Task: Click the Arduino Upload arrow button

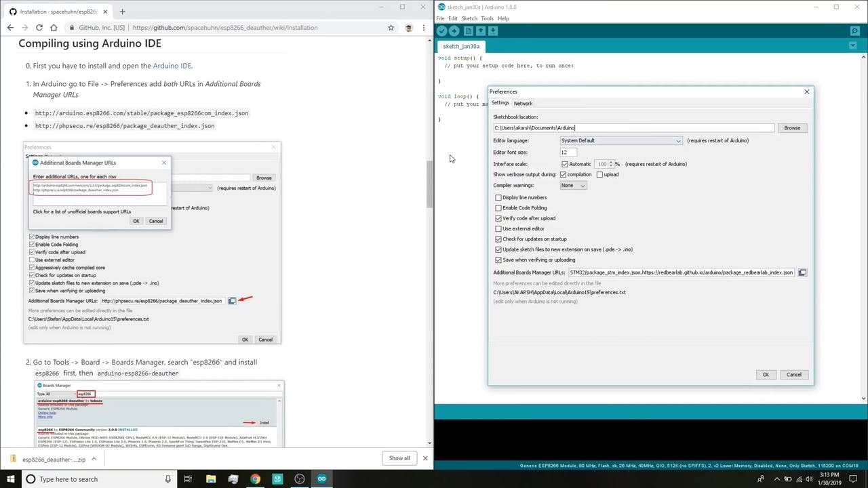Action: (x=454, y=31)
